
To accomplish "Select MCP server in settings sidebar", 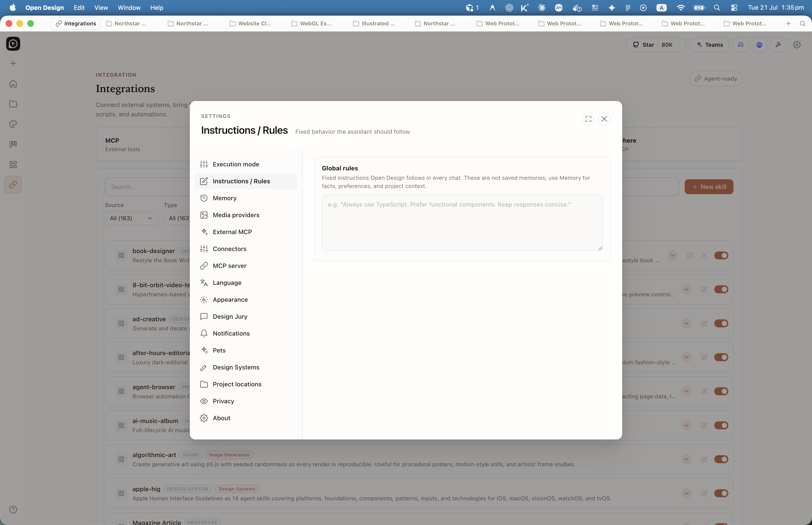I will [x=246, y=266].
